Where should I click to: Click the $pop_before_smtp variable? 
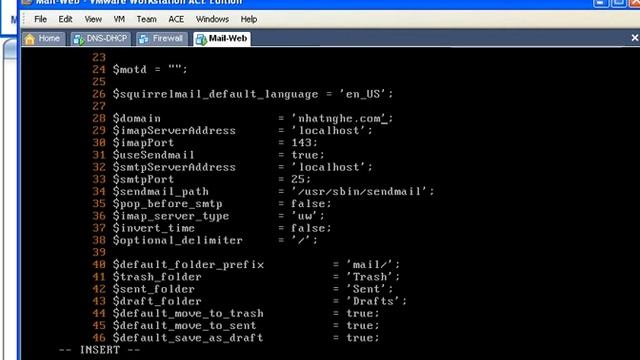pyautogui.click(x=167, y=204)
